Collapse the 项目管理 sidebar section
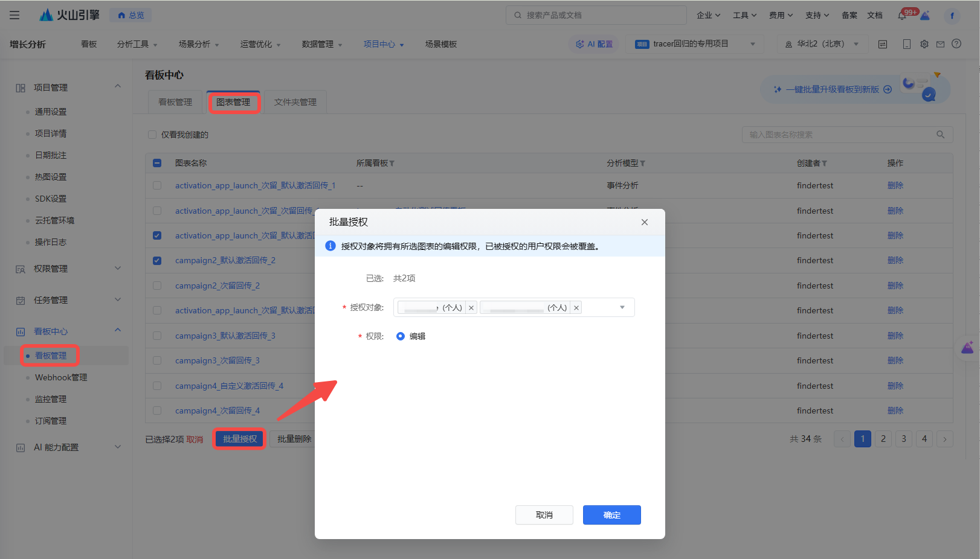Screen dimensions: 980x559 click(118, 86)
